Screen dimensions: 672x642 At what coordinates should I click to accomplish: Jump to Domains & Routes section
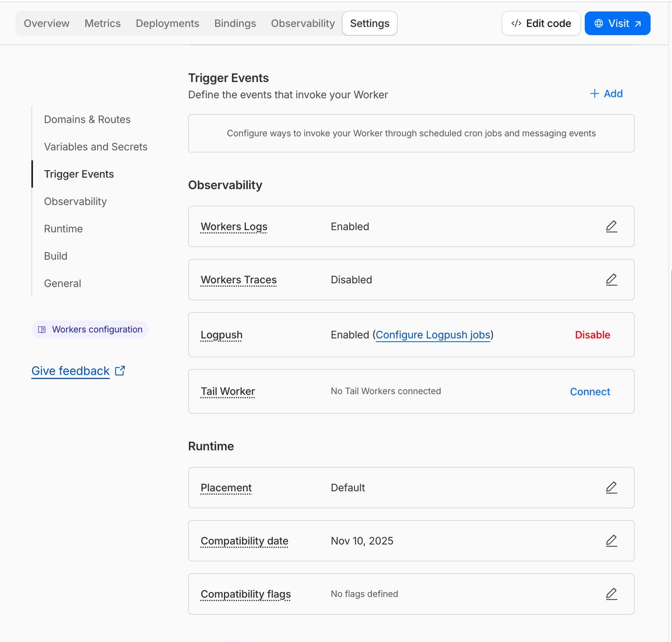click(87, 119)
